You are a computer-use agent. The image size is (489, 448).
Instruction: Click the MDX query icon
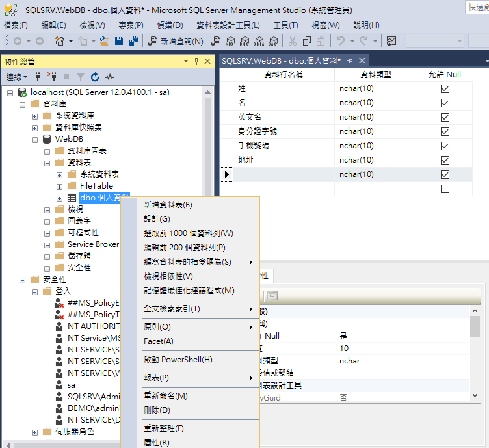point(230,41)
